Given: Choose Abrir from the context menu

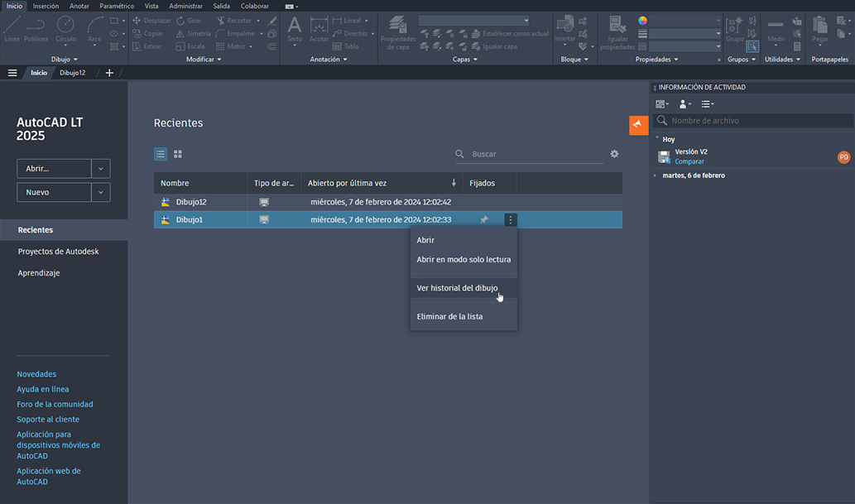Looking at the screenshot, I should (x=464, y=240).
